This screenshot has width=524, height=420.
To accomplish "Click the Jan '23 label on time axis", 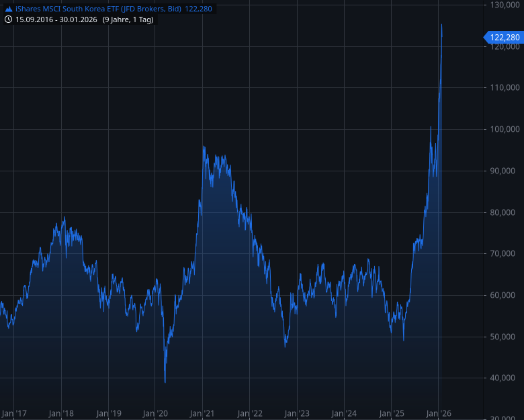I will click(297, 413).
